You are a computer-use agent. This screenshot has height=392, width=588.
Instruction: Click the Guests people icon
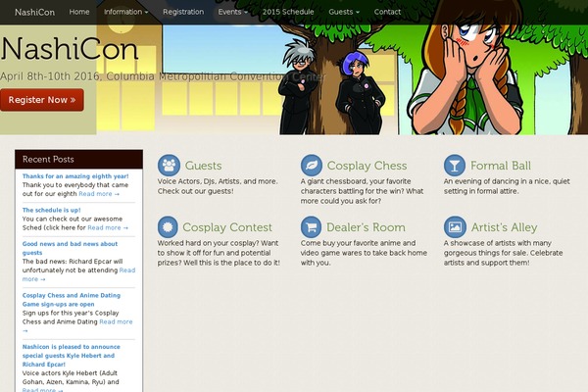169,166
